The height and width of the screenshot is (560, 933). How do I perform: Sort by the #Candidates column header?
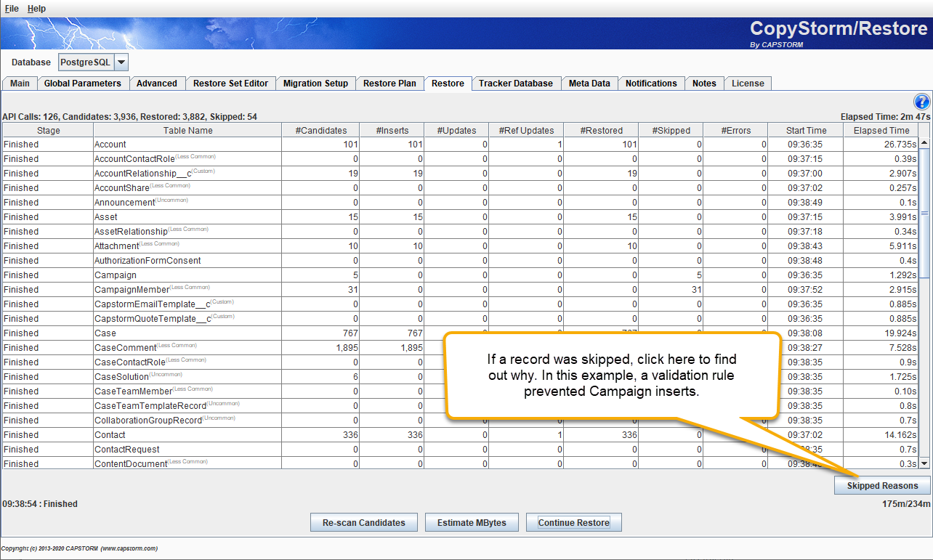[320, 131]
